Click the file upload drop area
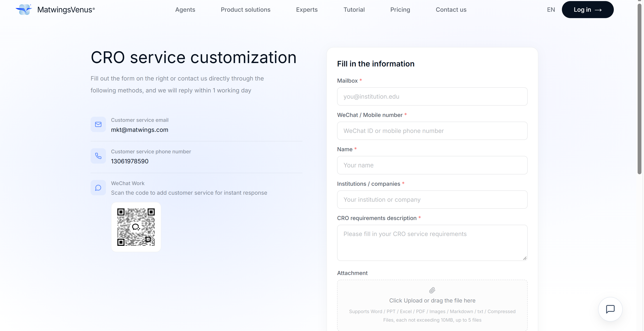 (x=432, y=305)
